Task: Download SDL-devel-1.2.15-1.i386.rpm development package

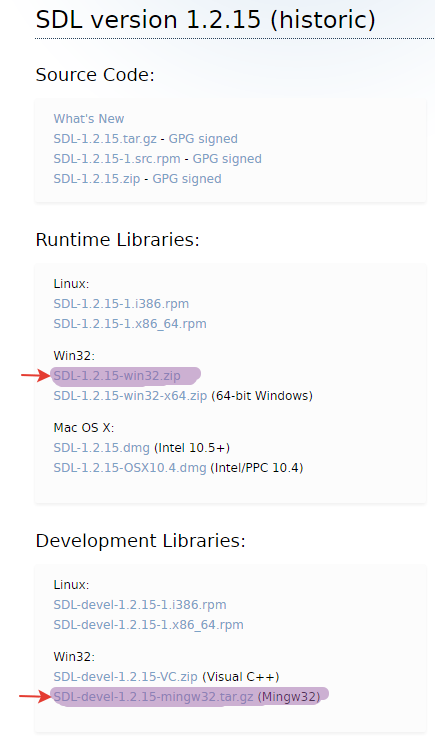Action: tap(140, 605)
